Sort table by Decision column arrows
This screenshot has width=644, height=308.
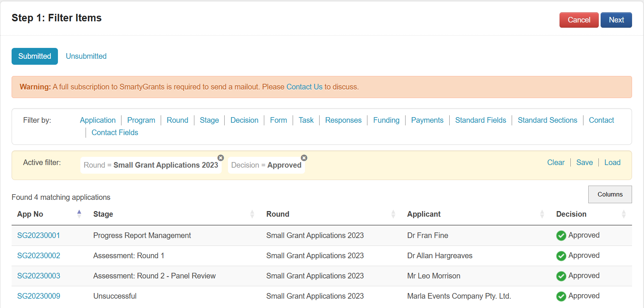pos(623,214)
